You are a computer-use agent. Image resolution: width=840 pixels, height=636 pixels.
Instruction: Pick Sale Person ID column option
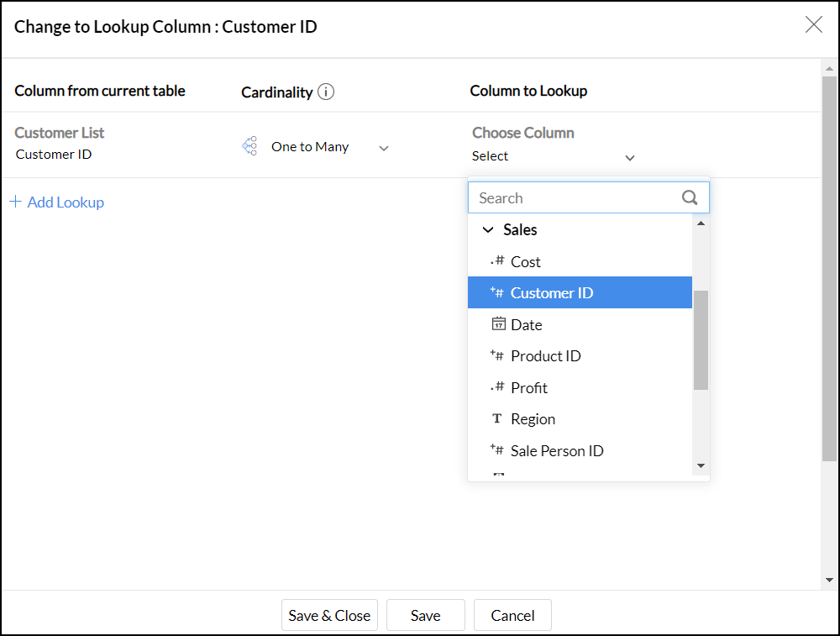(x=557, y=451)
